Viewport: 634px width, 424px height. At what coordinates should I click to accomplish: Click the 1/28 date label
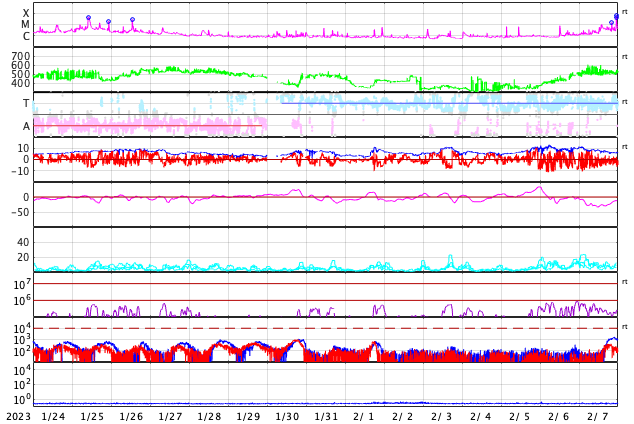[209, 417]
